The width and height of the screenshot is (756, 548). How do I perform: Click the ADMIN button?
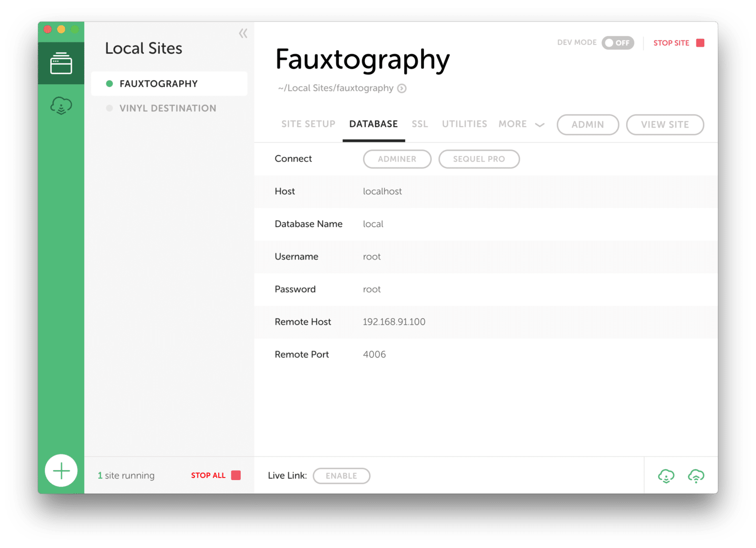(588, 125)
